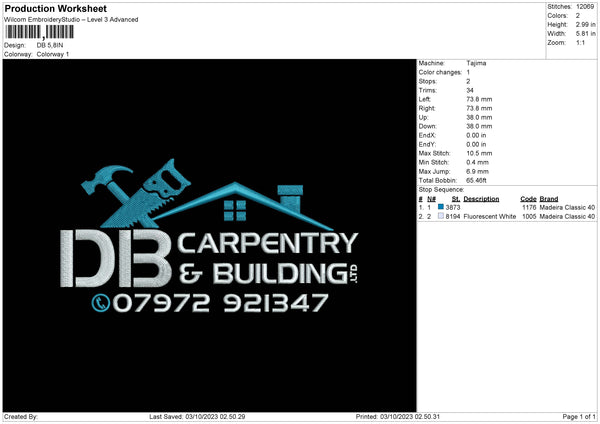
Task: Click the Brand column header
Action: coord(549,199)
